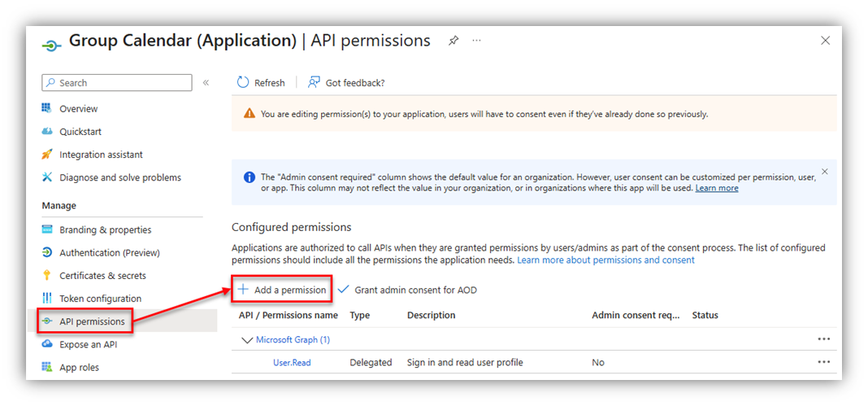868x406 pixels.
Task: Click the Branding & properties icon
Action: 47,229
